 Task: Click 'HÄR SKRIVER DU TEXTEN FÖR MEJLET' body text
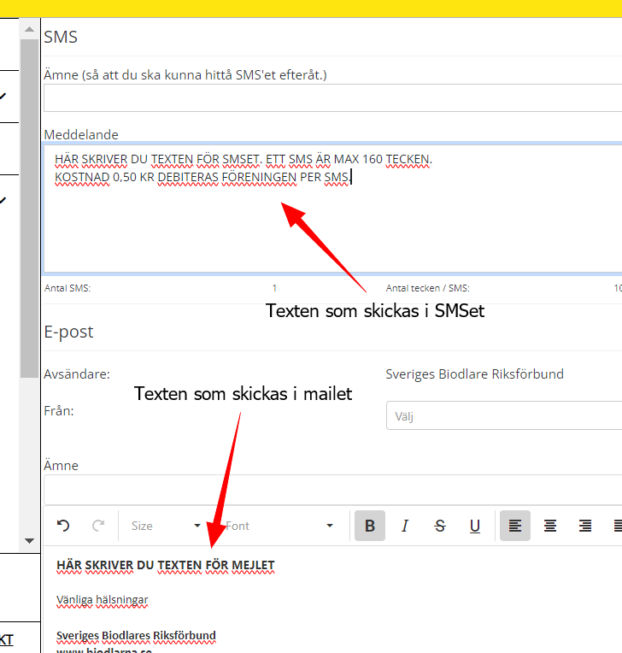pyautogui.click(x=165, y=566)
